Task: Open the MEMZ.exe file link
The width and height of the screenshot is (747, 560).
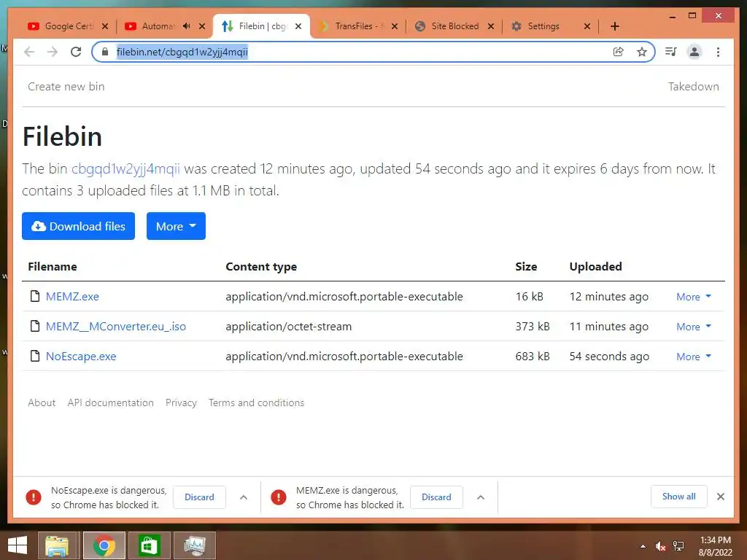Action: point(72,297)
